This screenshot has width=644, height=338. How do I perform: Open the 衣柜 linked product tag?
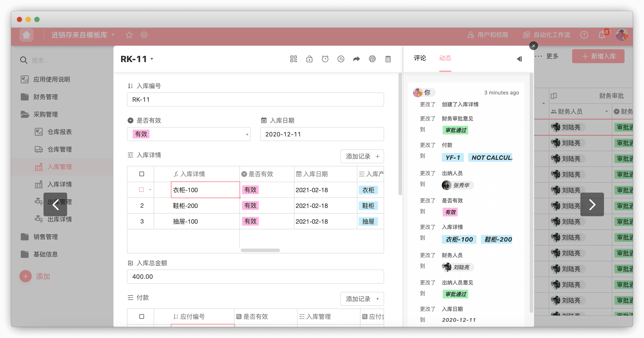coord(368,190)
